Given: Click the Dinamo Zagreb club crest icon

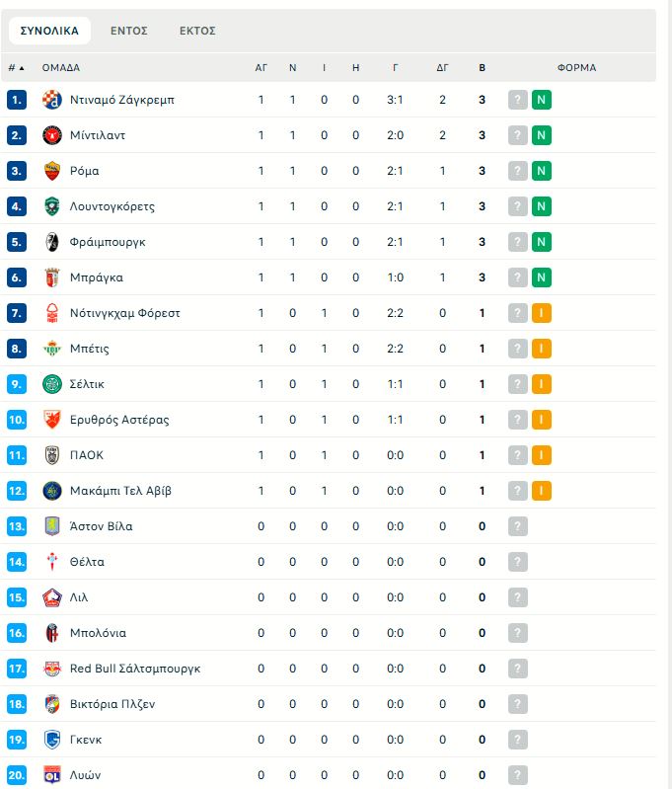Looking at the screenshot, I should pos(52,100).
